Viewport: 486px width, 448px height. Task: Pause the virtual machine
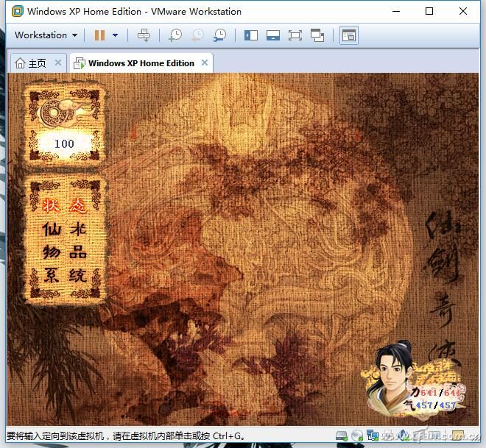click(99, 35)
